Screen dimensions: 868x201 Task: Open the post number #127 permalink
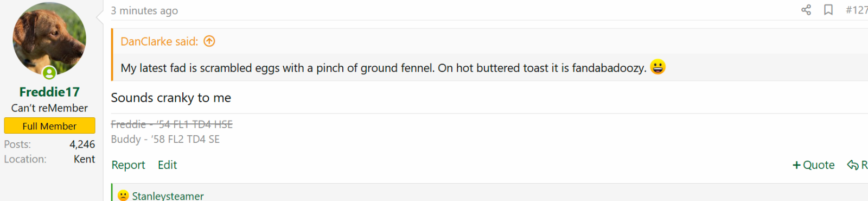point(857,10)
